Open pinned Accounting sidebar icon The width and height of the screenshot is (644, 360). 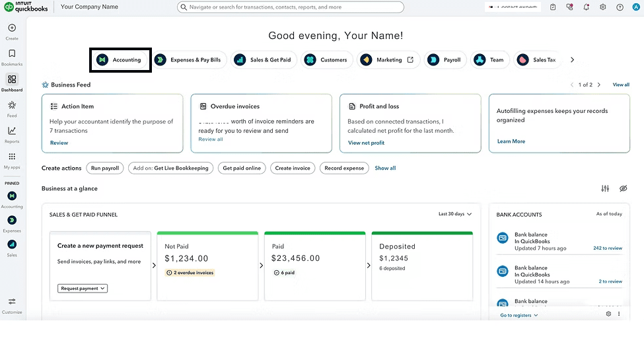[12, 196]
